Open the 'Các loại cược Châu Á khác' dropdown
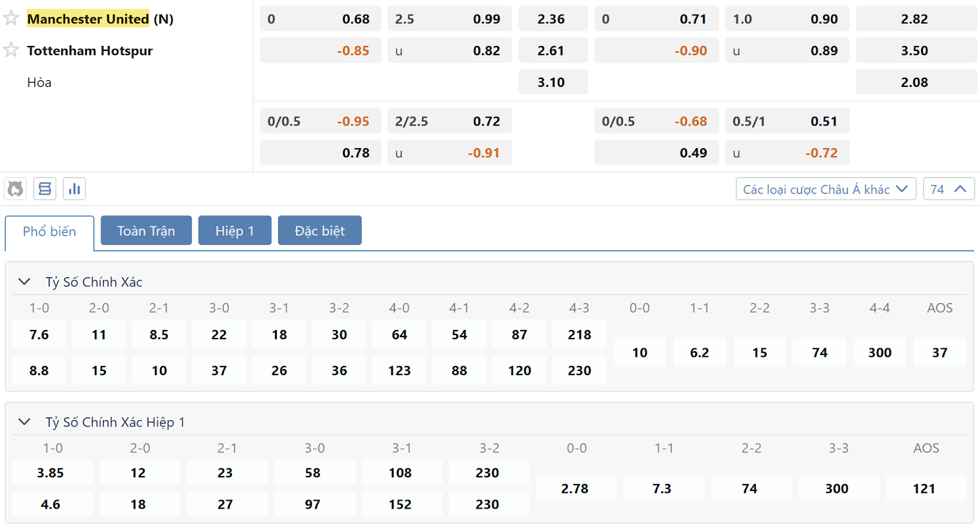The height and width of the screenshot is (527, 980). pyautogui.click(x=826, y=189)
